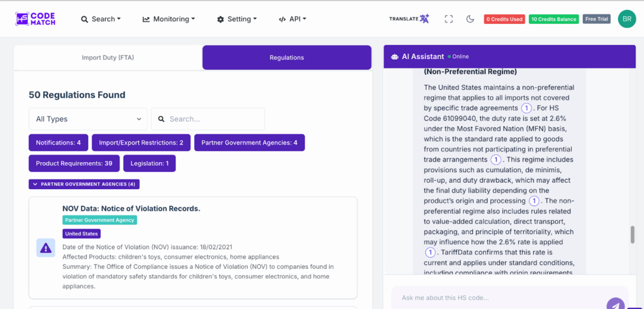This screenshot has width=644, height=309.
Task: Click the HS Code Match logo
Action: tap(36, 19)
